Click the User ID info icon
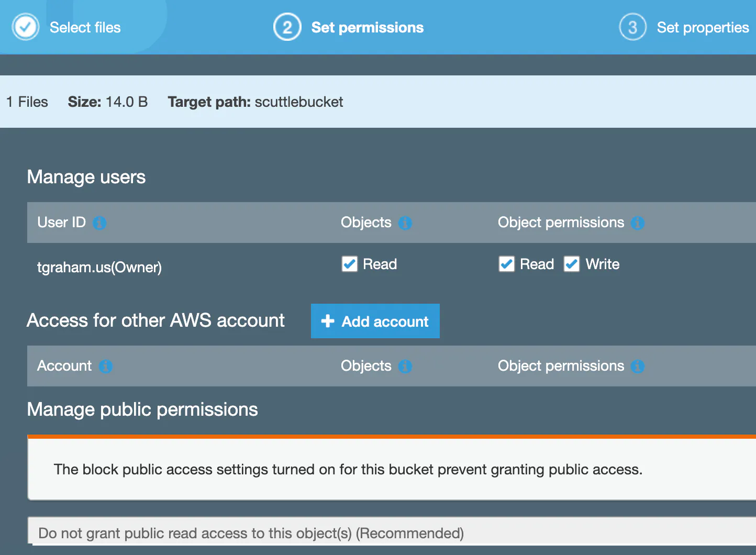The height and width of the screenshot is (555, 756). click(99, 223)
